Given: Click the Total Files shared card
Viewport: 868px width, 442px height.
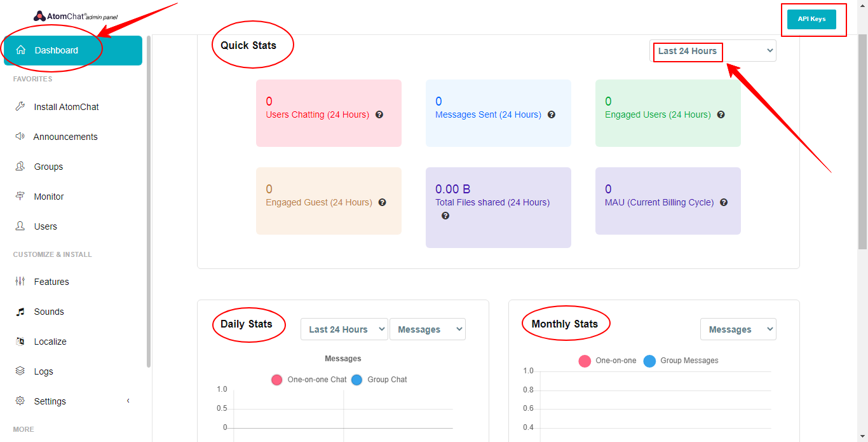Looking at the screenshot, I should click(x=498, y=207).
